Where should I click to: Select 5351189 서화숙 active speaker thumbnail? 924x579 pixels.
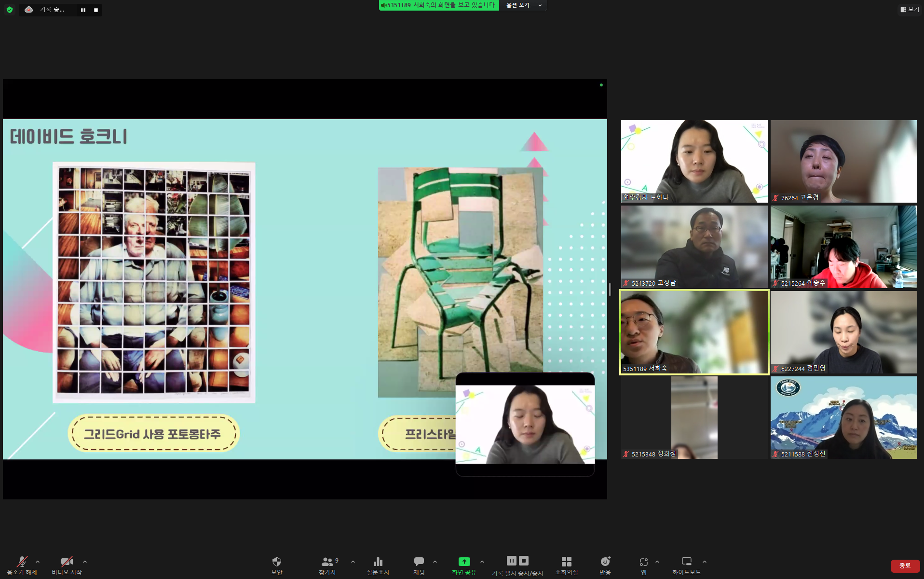694,332
